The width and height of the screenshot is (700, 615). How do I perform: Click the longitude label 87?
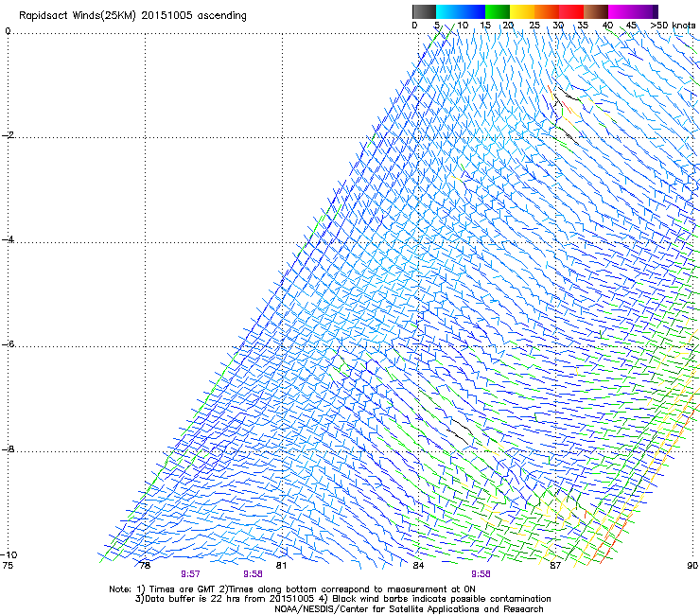pyautogui.click(x=555, y=566)
